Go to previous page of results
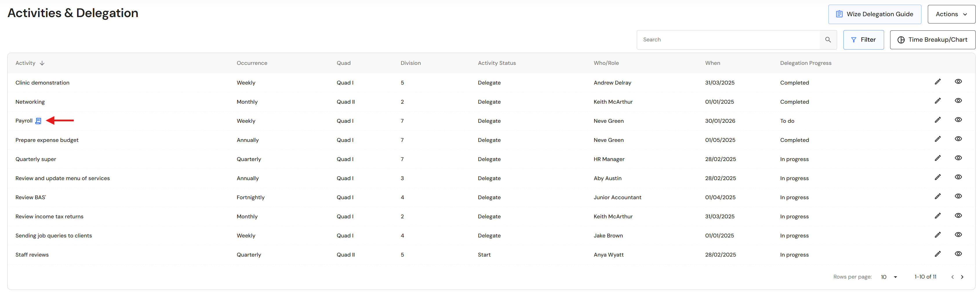Viewport: 980px width, 300px height. click(x=952, y=277)
